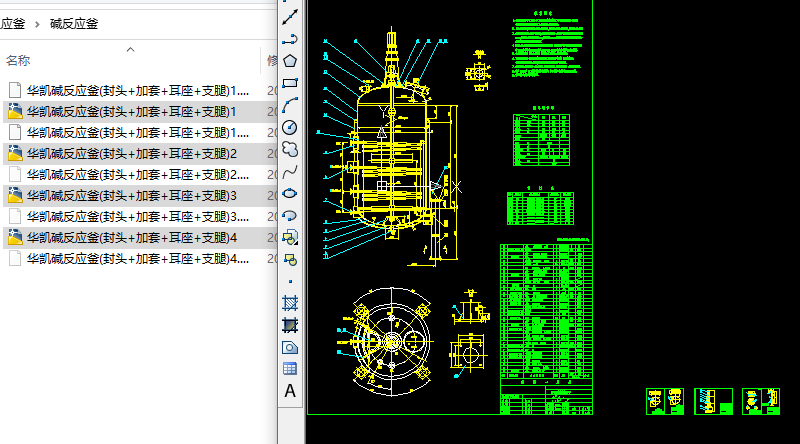The width and height of the screenshot is (800, 444).
Task: Click the Table tool icon
Action: coord(290,369)
